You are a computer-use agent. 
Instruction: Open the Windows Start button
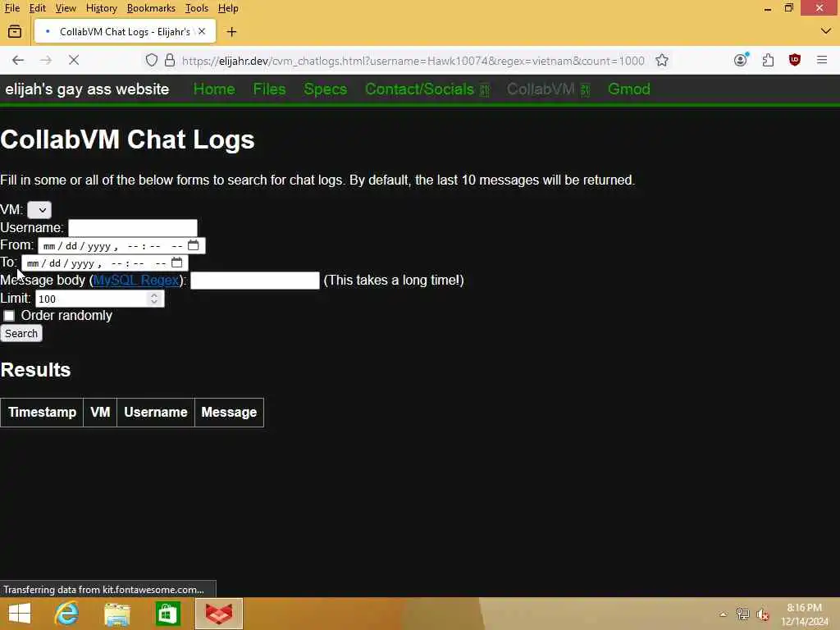click(20, 614)
